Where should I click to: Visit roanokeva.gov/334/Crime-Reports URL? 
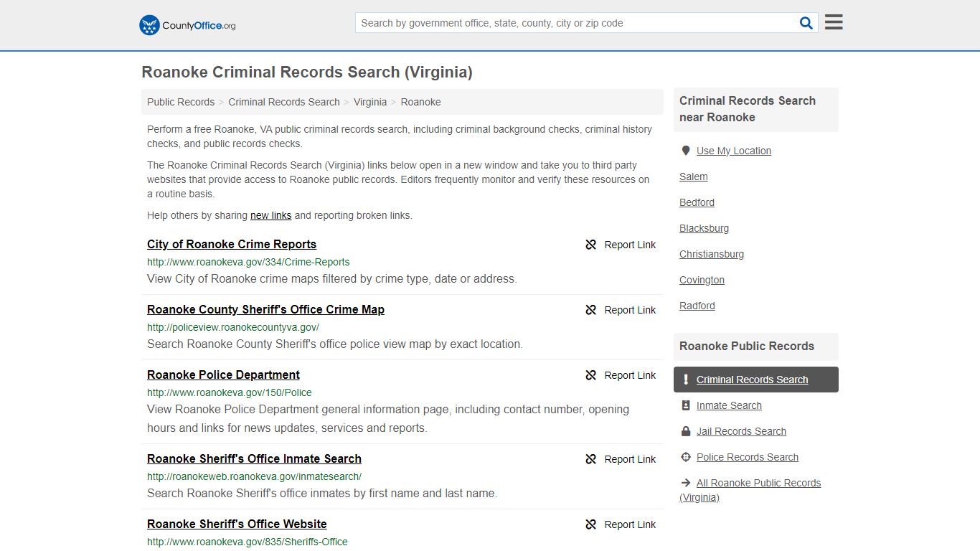pyautogui.click(x=248, y=262)
